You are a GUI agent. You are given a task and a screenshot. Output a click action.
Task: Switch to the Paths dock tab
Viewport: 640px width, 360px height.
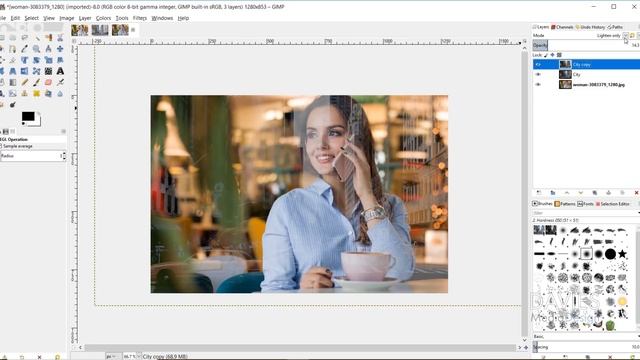(615, 27)
